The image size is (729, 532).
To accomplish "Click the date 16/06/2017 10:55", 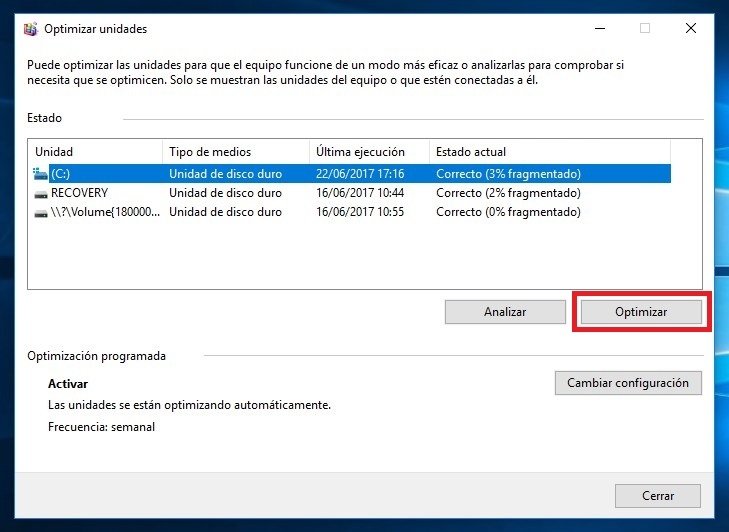I will click(x=360, y=212).
